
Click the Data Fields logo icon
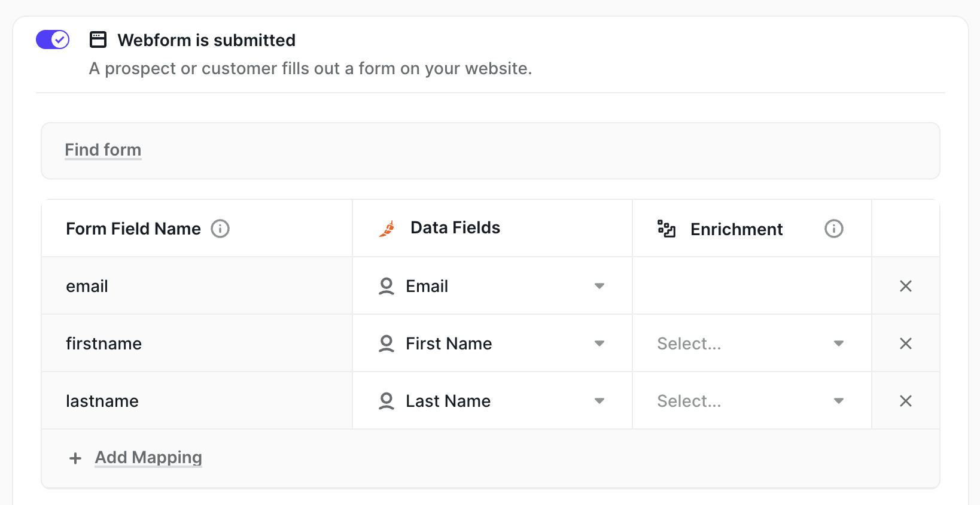pyautogui.click(x=387, y=229)
